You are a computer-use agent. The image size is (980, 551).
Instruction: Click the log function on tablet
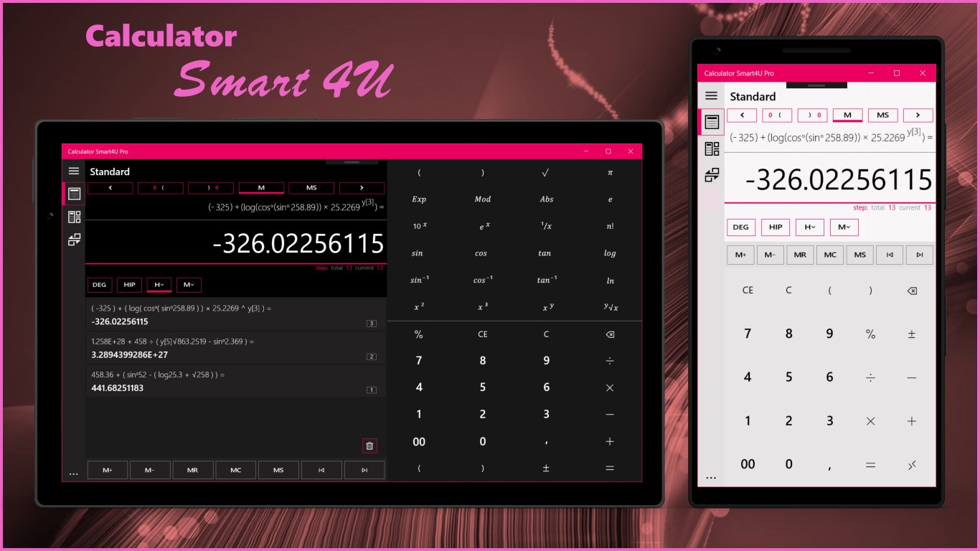coord(610,253)
